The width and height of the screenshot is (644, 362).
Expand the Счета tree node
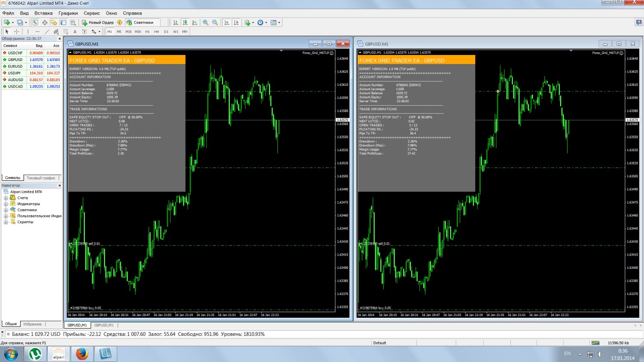tap(6, 198)
